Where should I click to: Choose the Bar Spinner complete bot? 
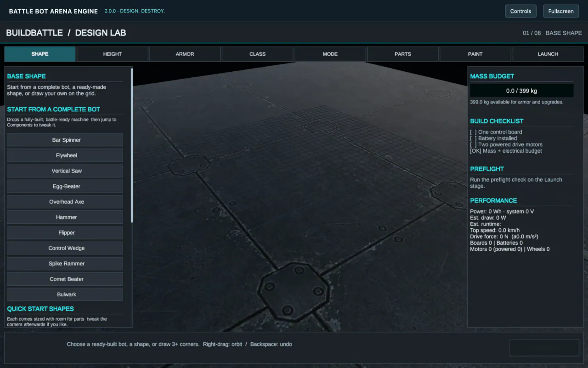pyautogui.click(x=65, y=140)
